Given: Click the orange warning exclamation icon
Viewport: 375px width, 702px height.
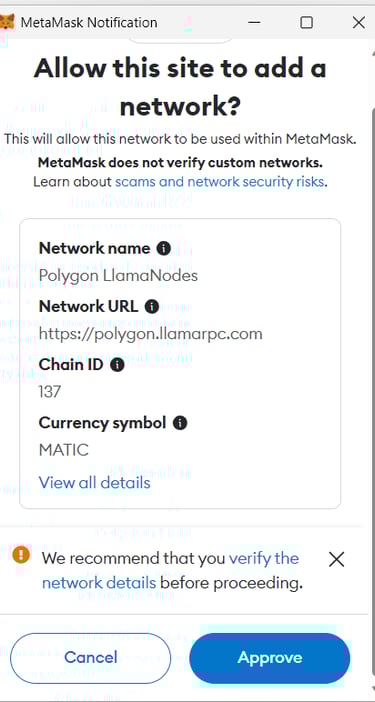Looking at the screenshot, I should pos(21,554).
